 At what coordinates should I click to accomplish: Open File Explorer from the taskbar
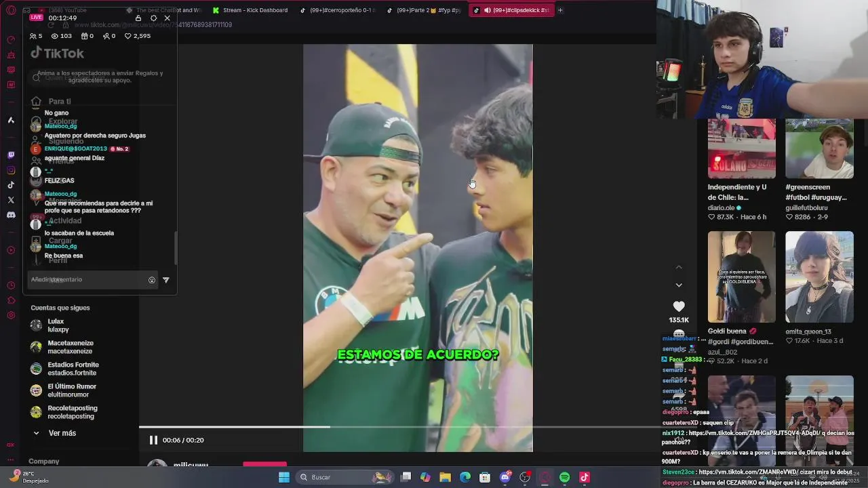click(445, 477)
